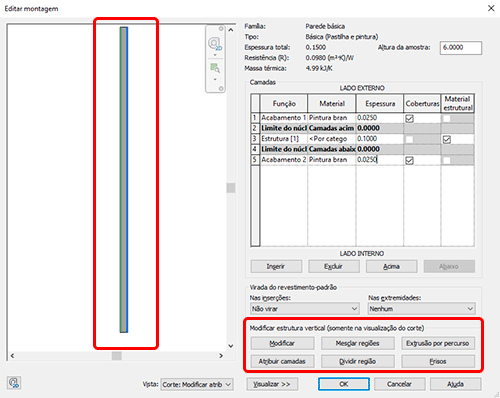Click the horizontal scrollbar right arrow

tap(221, 356)
